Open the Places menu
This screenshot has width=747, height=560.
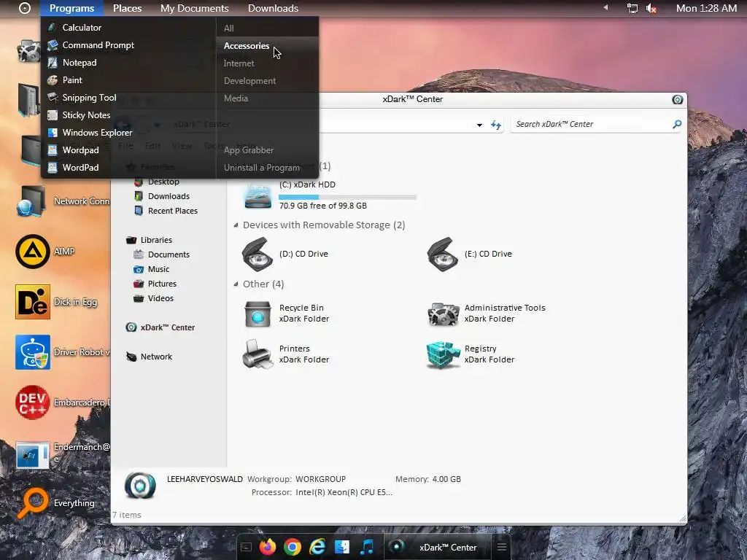tap(127, 8)
